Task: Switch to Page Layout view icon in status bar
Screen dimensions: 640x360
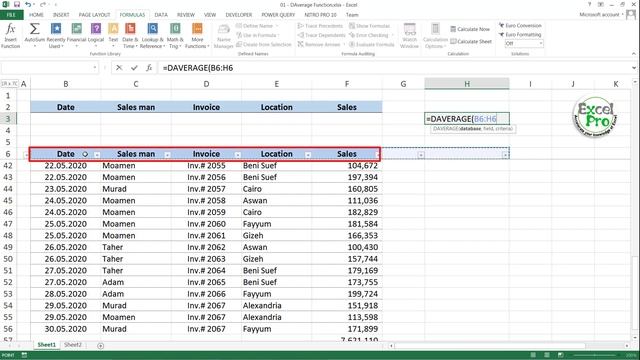Action: (547, 356)
